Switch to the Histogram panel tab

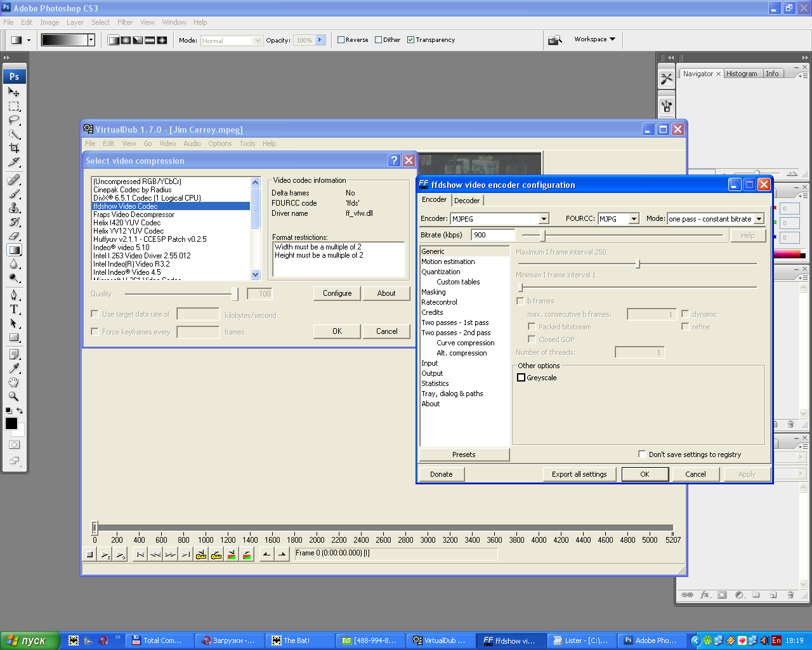[742, 74]
